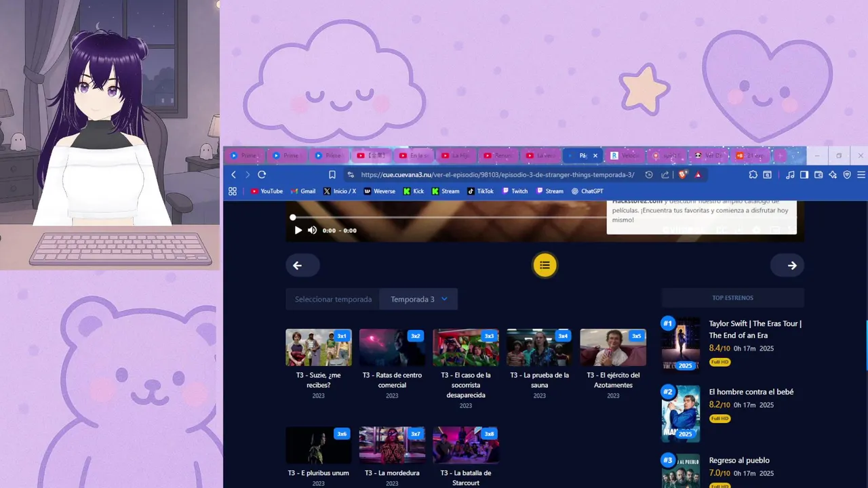Open a new tab with plus button

[780, 156]
